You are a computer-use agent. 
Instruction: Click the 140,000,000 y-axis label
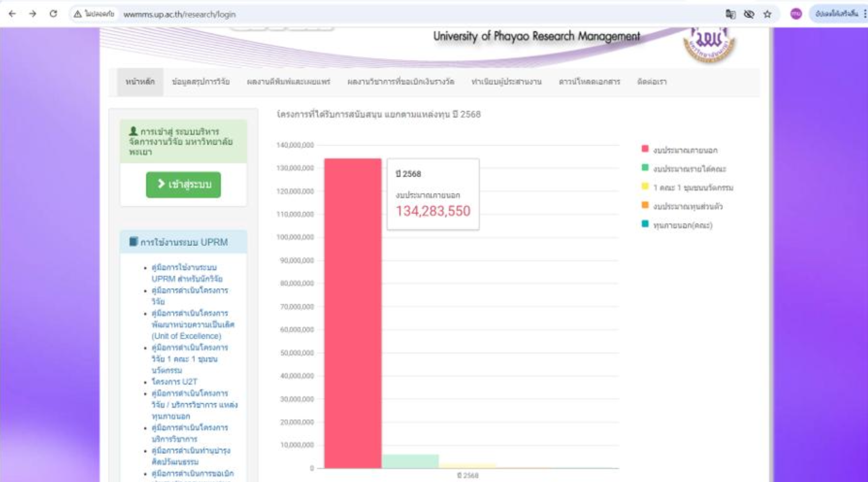[295, 145]
